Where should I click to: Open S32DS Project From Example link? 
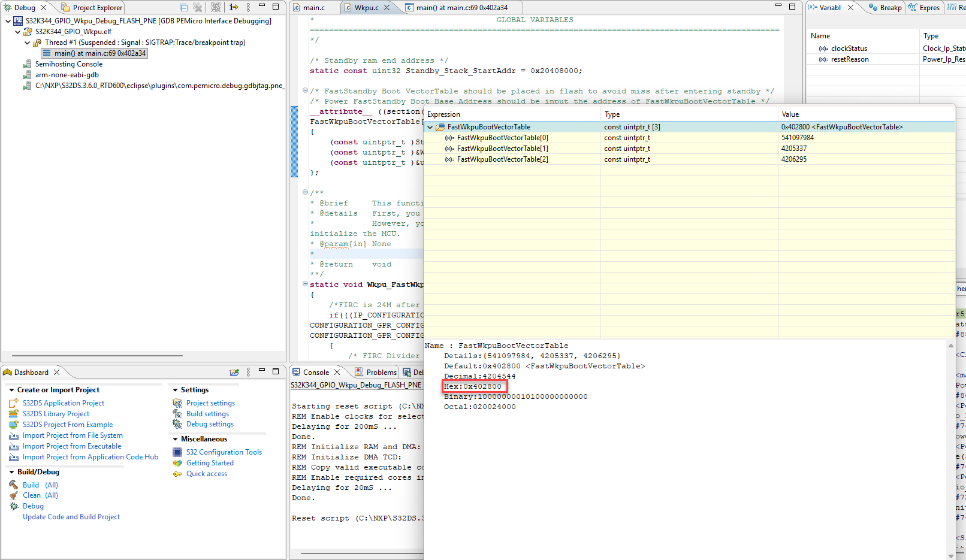pos(68,425)
